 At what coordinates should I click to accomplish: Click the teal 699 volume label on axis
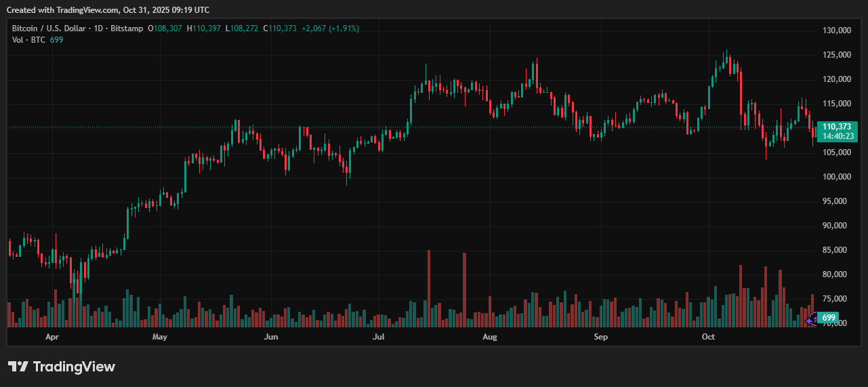click(829, 318)
